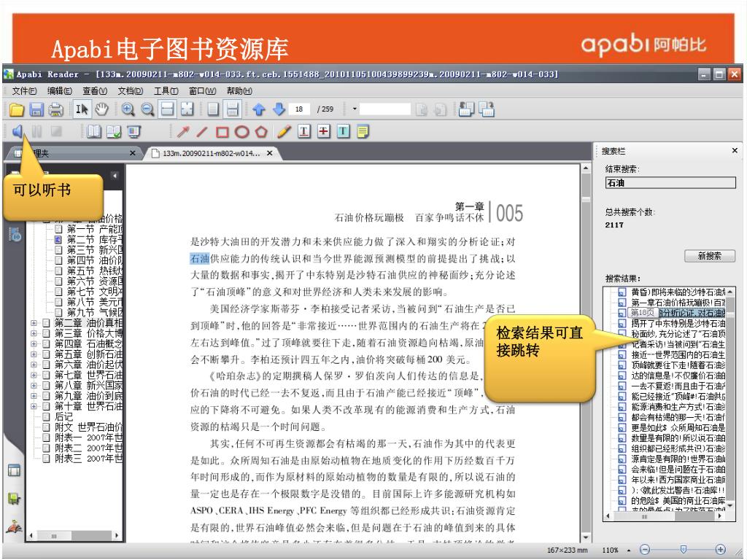Switch to continuous page layout
Viewport: 747px width, 560px height.
tap(233, 109)
